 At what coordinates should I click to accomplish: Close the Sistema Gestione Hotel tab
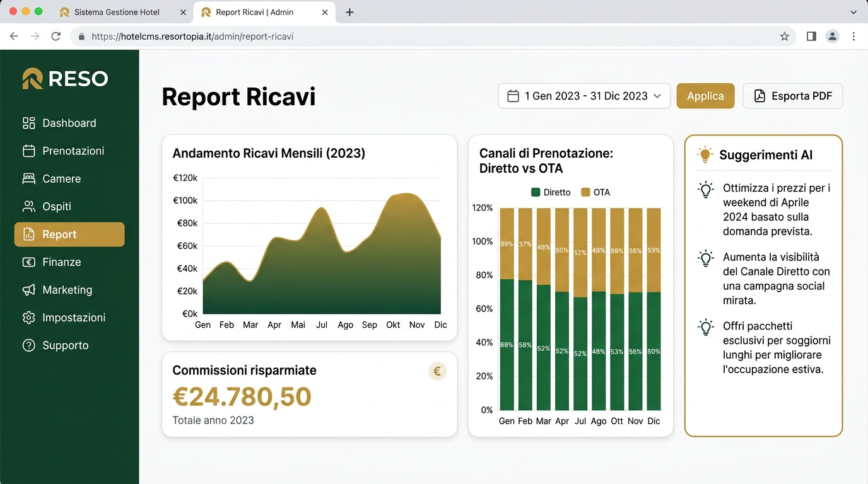[183, 12]
